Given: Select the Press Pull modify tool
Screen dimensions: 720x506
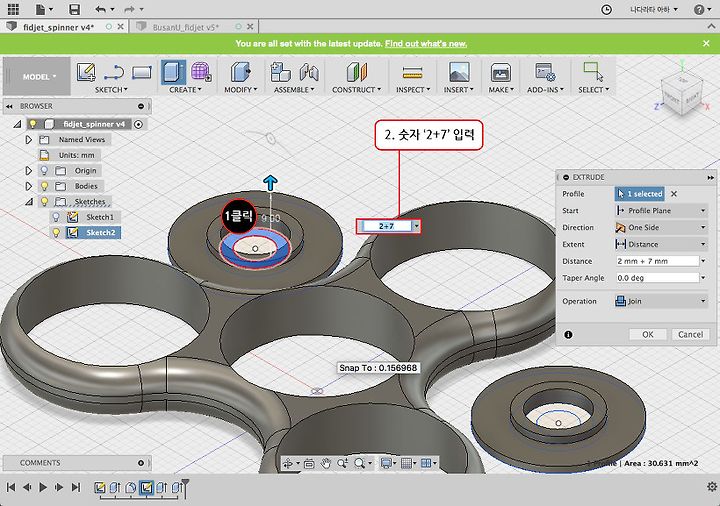Looking at the screenshot, I should pos(240,72).
